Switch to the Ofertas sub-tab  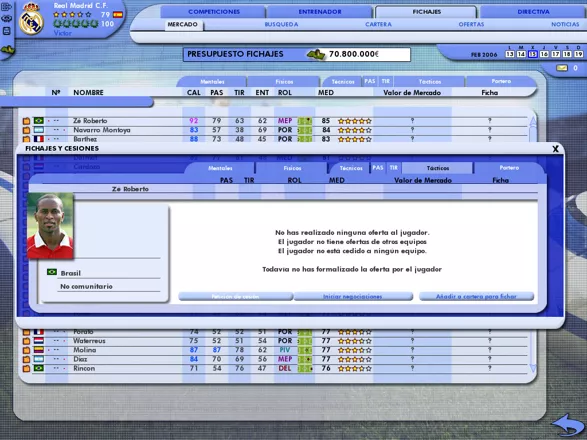coord(471,24)
